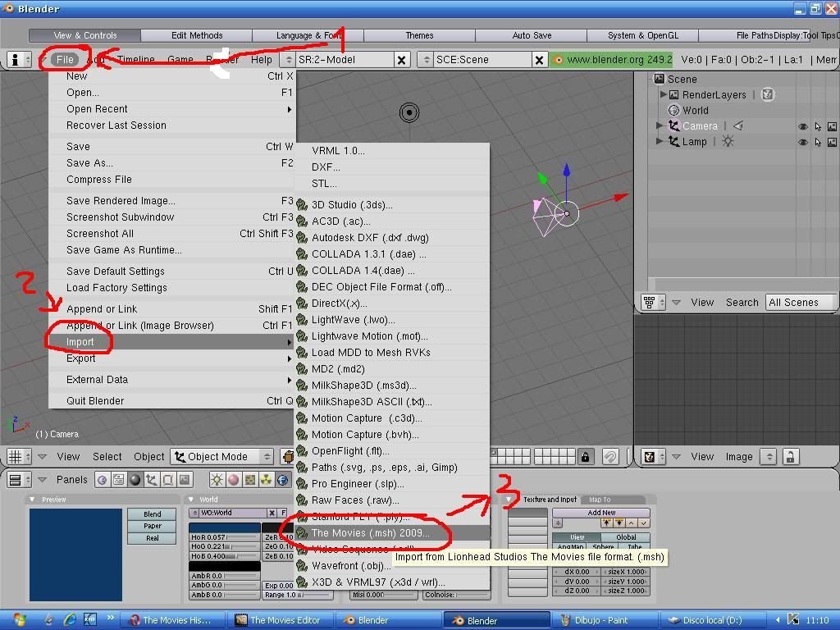Toggle Lamp renderability icon
Viewport: 840px width, 630px height.
832,142
